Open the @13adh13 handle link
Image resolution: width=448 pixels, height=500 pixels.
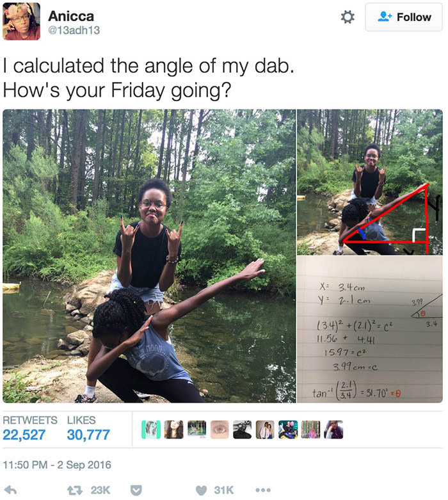click(x=74, y=30)
